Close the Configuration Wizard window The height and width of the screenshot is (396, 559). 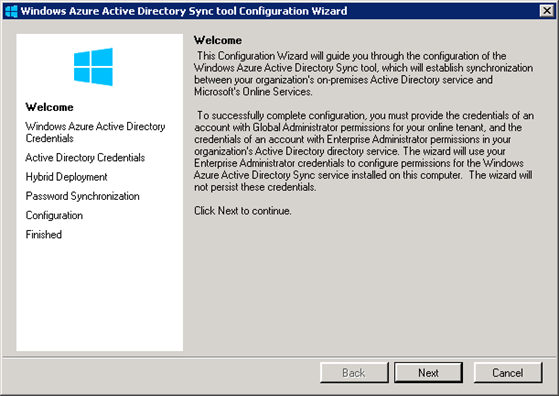coord(547,11)
